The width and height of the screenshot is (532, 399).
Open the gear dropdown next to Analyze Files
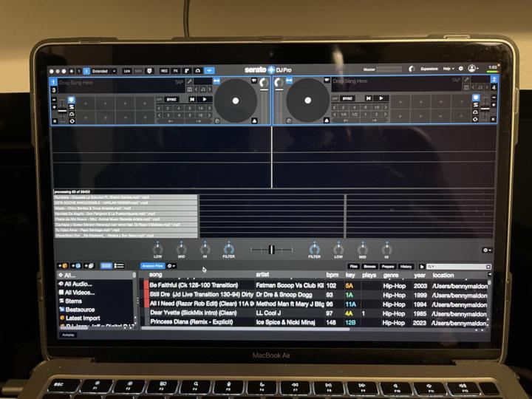pyautogui.click(x=171, y=266)
